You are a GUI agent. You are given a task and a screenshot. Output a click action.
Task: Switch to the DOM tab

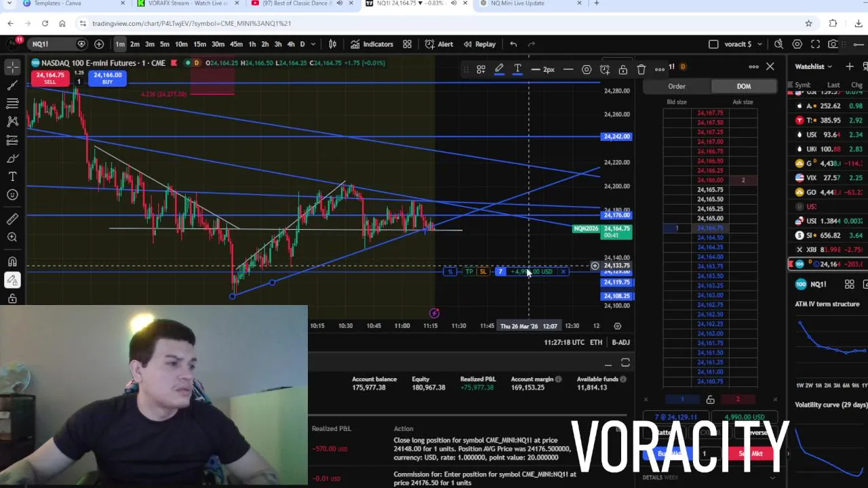pos(744,86)
